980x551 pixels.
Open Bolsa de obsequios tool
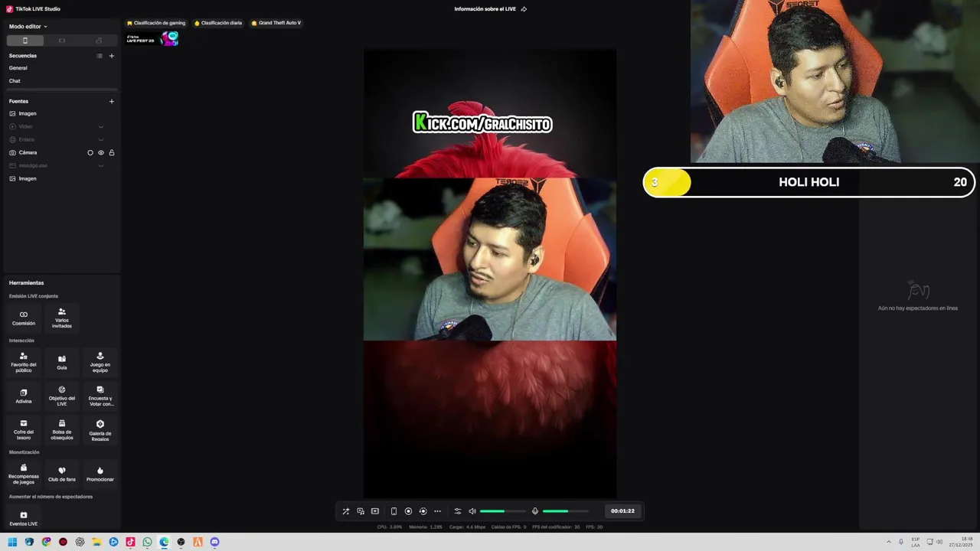tap(62, 429)
